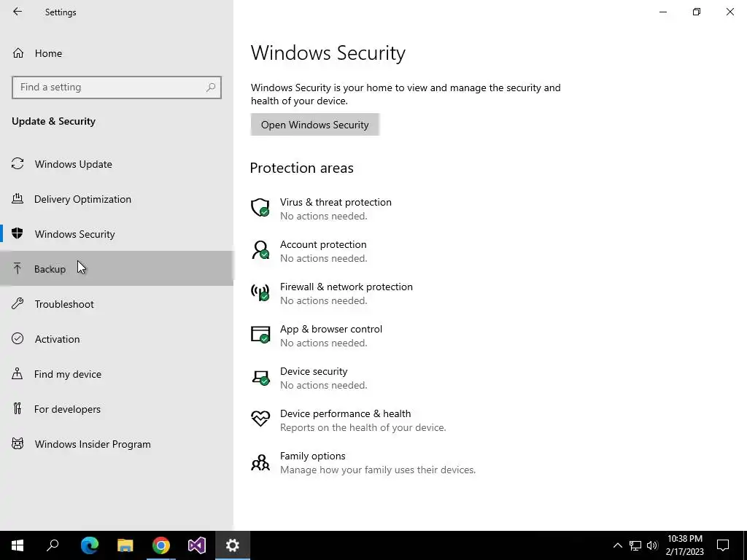Open Device performance & health link
This screenshot has width=747, height=560.
[x=345, y=413]
